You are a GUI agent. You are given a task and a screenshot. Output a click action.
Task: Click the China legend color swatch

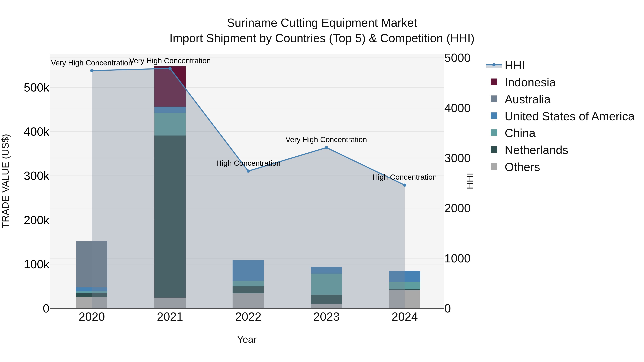coord(494,132)
